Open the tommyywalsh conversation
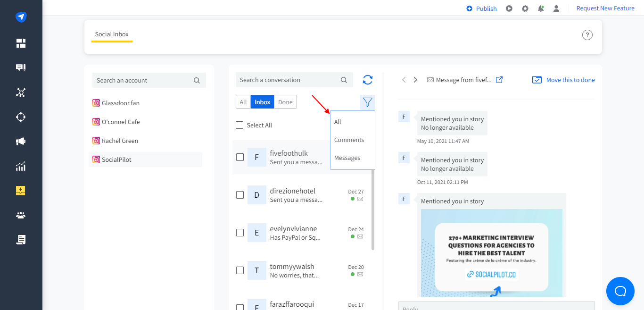The height and width of the screenshot is (310, 644). point(302,270)
